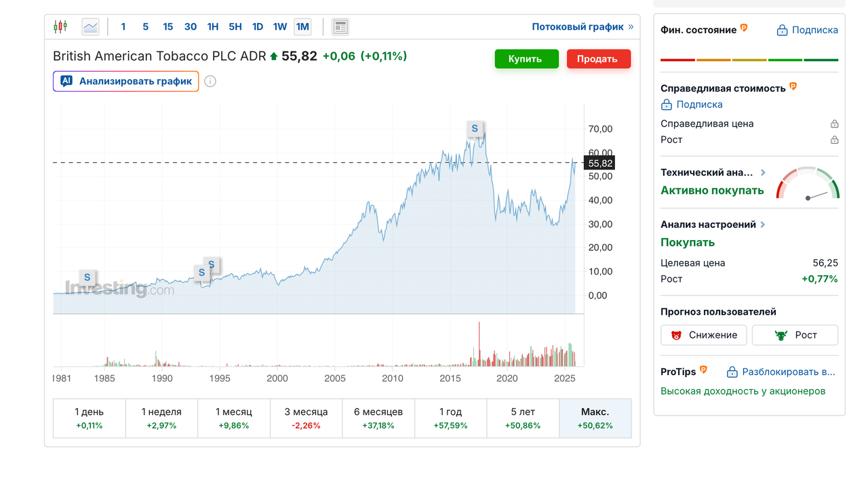Expand the Анализ настроений chevron
This screenshot has height=478, width=868.
click(763, 224)
